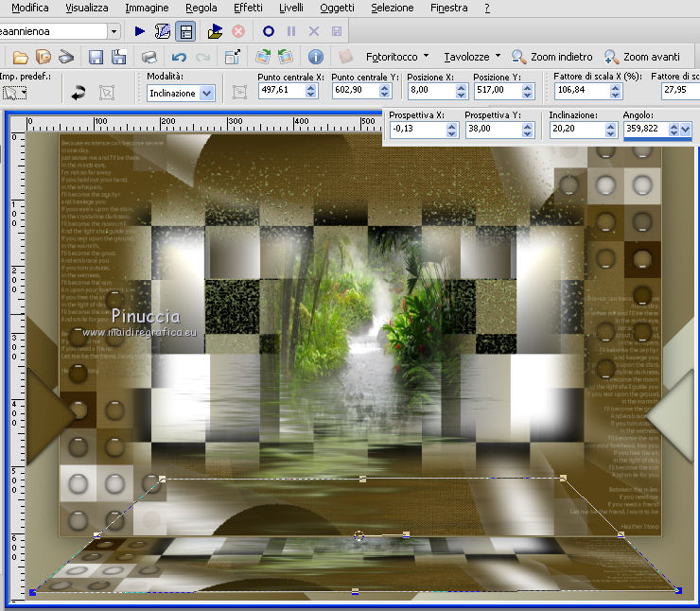Screen dimensions: 700x611
Task: Open the Effetti menu
Action: point(248,8)
